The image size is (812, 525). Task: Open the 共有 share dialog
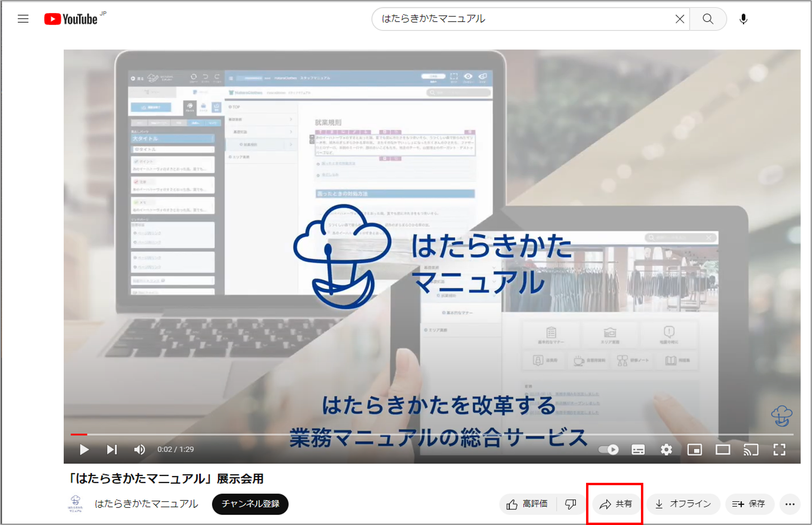616,504
